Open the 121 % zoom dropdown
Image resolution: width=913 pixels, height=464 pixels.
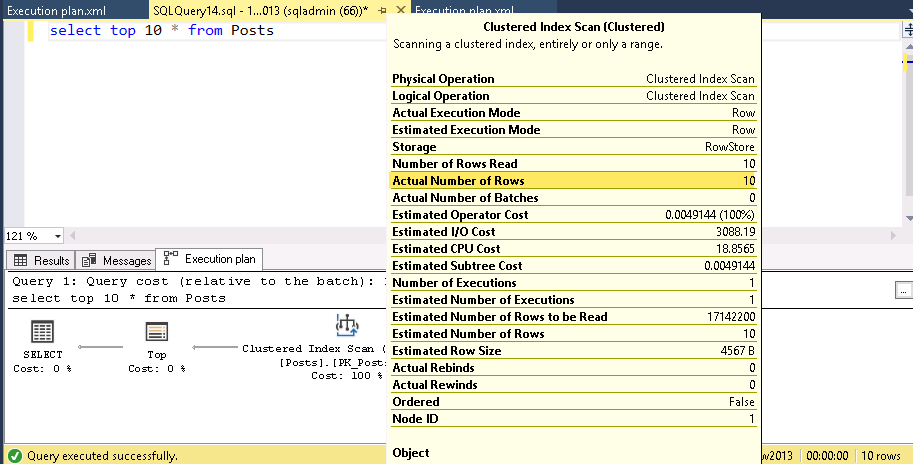tap(58, 236)
